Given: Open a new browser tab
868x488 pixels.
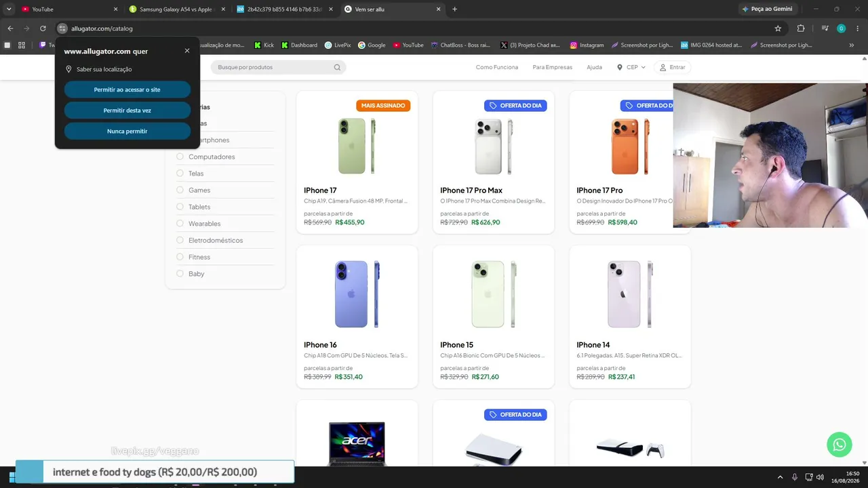Looking at the screenshot, I should pyautogui.click(x=454, y=9).
